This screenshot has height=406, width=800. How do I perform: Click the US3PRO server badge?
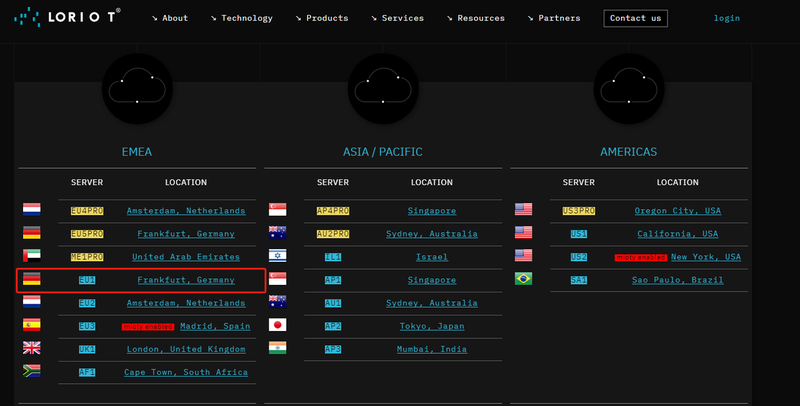pos(579,210)
